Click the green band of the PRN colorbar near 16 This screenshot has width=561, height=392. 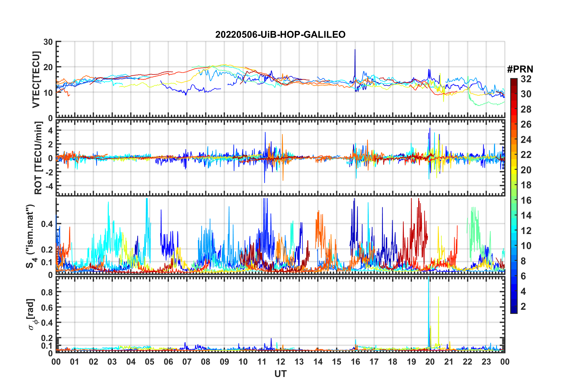pos(514,200)
